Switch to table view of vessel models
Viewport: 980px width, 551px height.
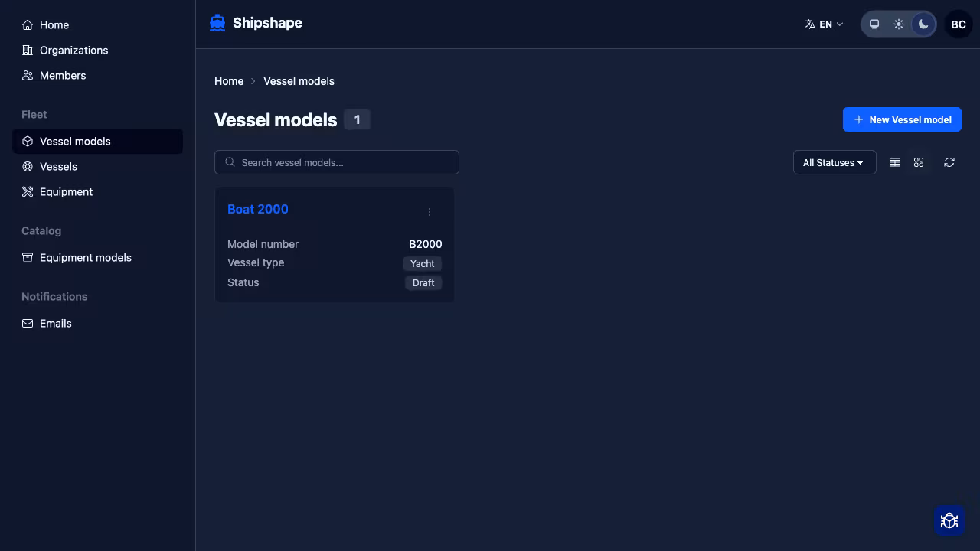pos(895,162)
